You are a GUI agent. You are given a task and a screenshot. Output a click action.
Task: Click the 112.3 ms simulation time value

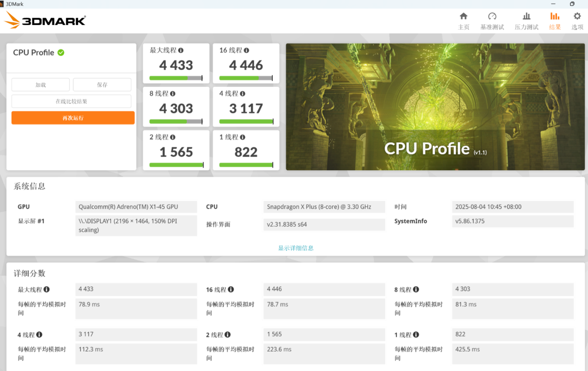136,354
